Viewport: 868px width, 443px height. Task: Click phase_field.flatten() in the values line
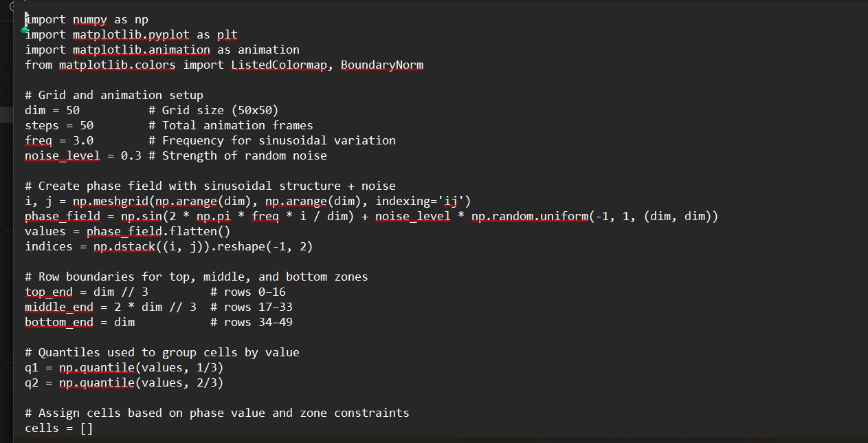tap(158, 231)
